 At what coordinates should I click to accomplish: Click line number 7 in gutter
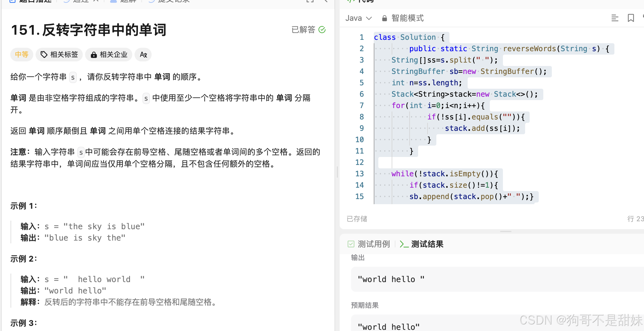coord(361,105)
